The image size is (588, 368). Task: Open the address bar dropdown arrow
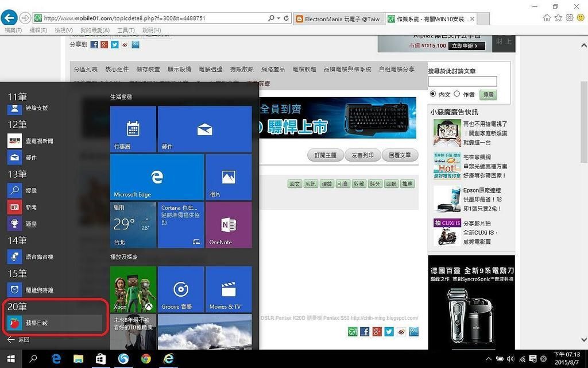coord(278,18)
